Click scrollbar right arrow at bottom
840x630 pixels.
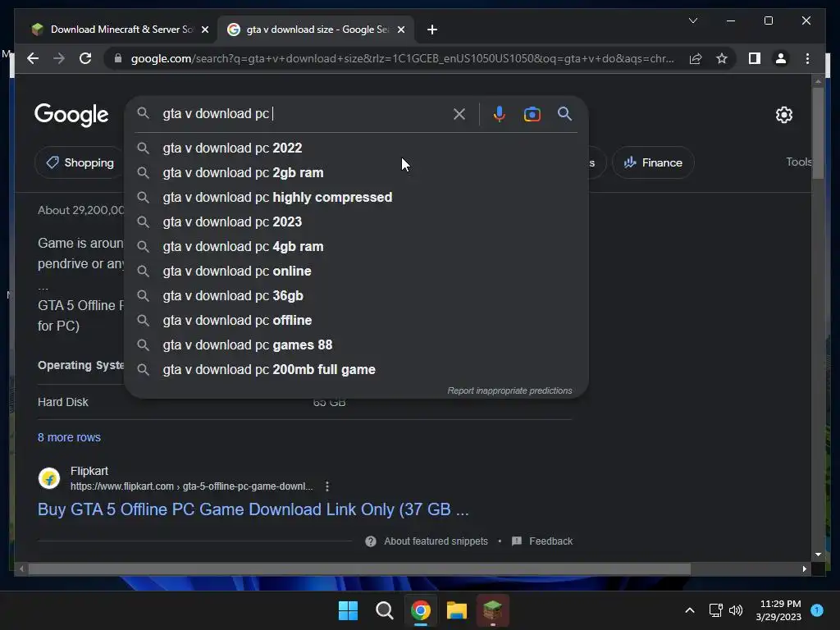click(x=804, y=569)
